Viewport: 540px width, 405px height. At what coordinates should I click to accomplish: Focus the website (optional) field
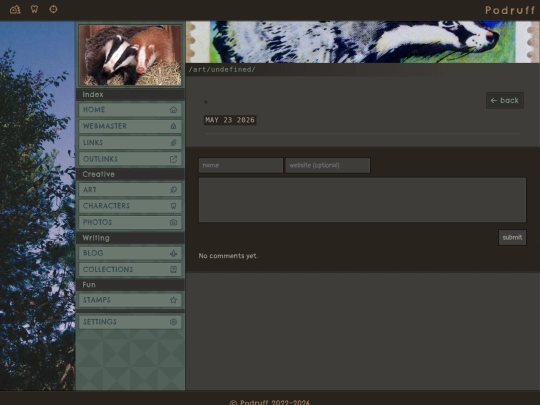click(x=328, y=165)
